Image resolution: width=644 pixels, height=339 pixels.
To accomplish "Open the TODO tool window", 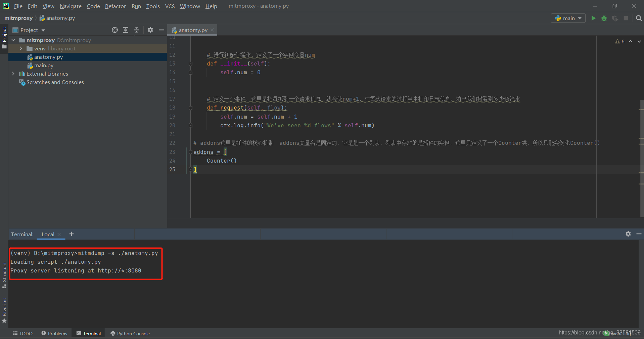I will [23, 333].
